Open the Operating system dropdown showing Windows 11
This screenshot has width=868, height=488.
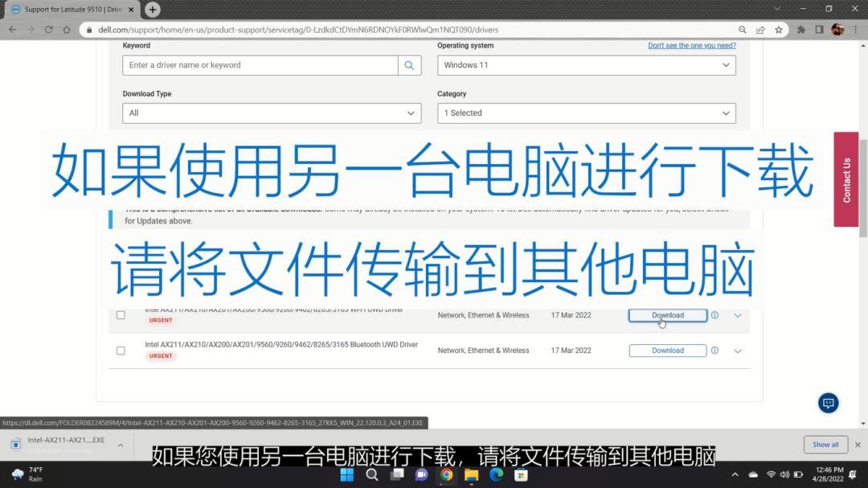585,65
